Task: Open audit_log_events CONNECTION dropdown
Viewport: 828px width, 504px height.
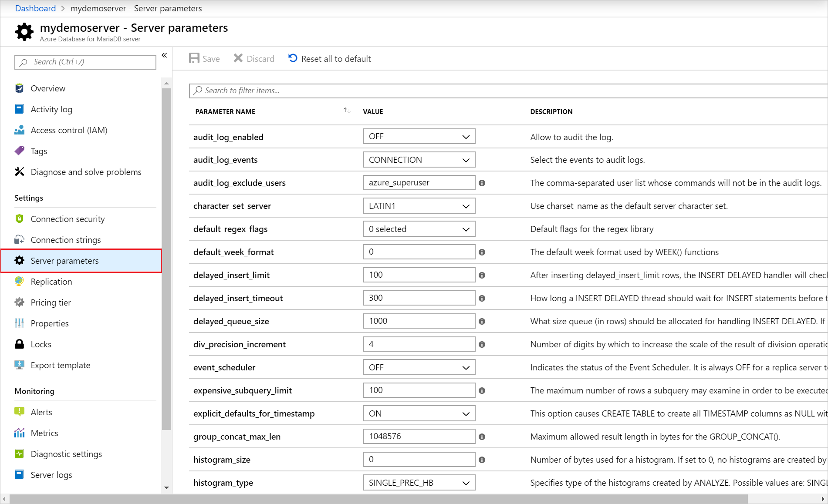Action: pyautogui.click(x=419, y=160)
